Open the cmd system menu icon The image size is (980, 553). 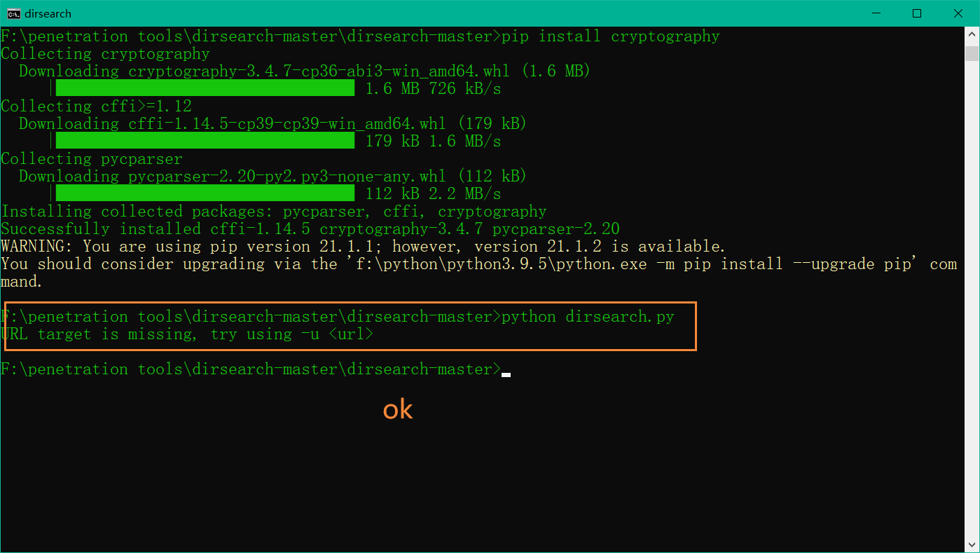point(13,13)
